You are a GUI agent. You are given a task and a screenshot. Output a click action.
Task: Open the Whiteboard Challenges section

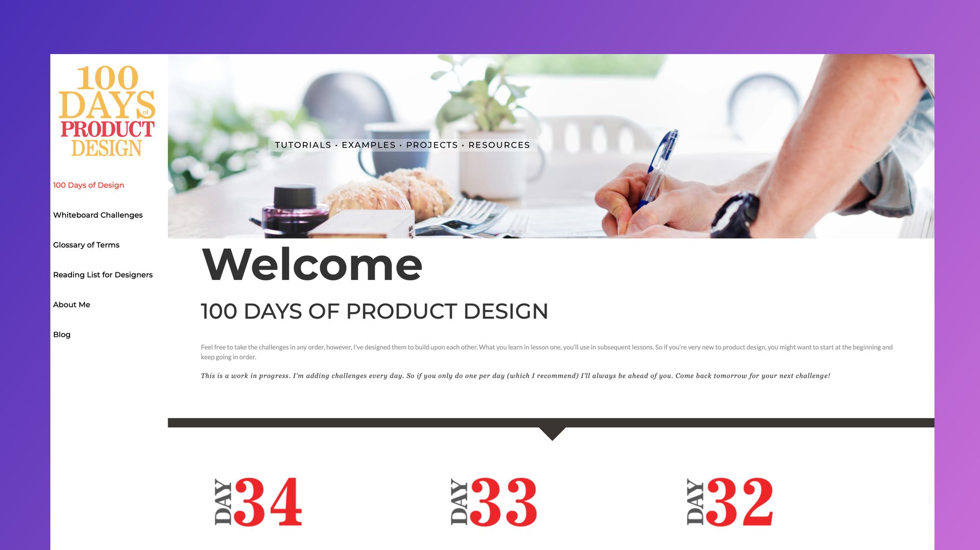(x=98, y=215)
